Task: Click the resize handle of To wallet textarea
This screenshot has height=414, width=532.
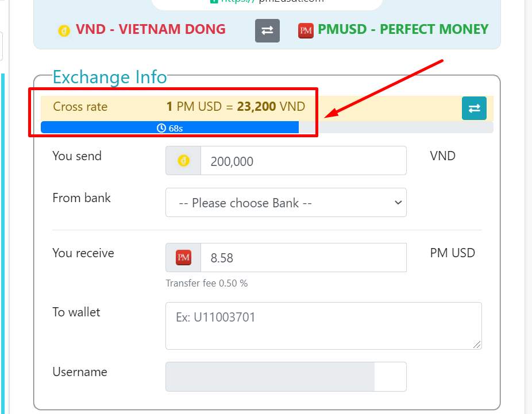Action: pos(477,345)
